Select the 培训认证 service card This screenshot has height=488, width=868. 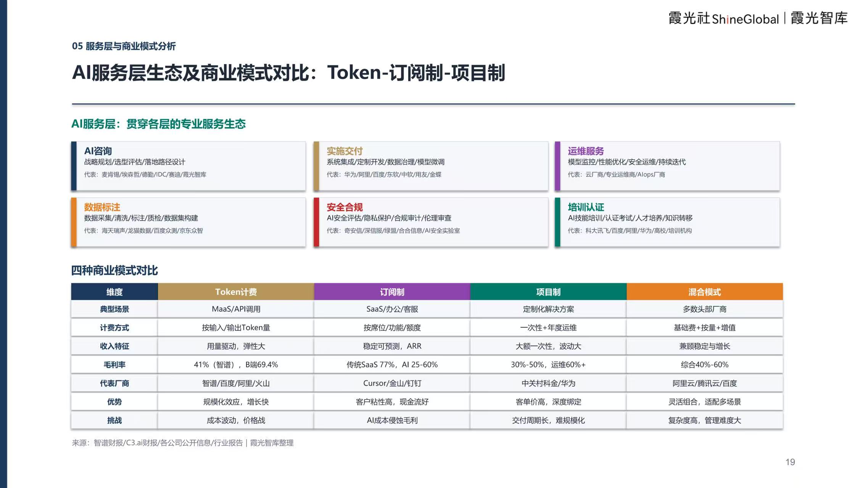(x=667, y=222)
